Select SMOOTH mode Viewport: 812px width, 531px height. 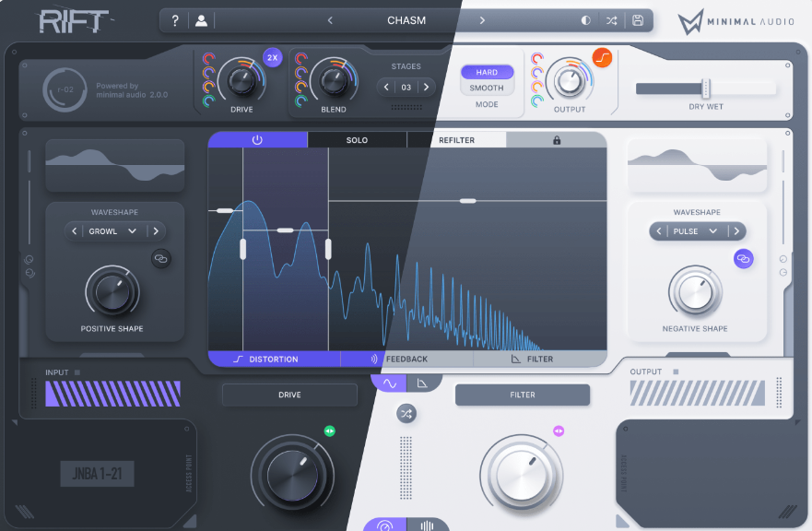point(487,88)
